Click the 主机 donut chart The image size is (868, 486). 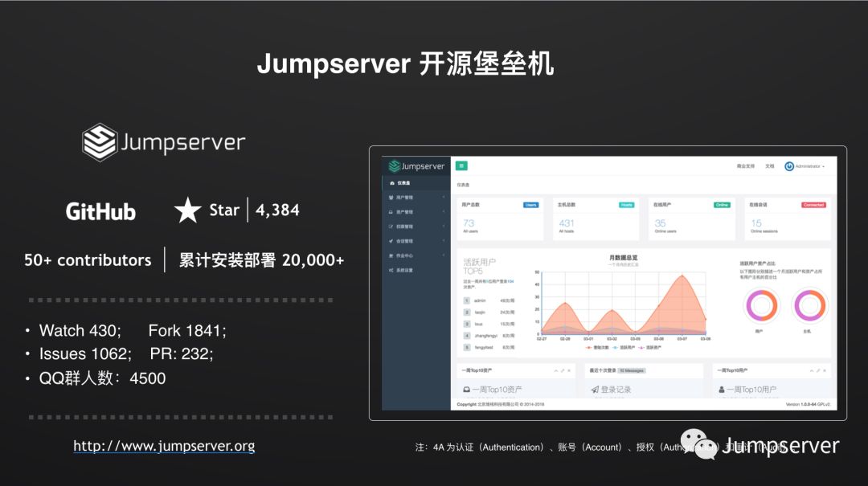pos(809,305)
